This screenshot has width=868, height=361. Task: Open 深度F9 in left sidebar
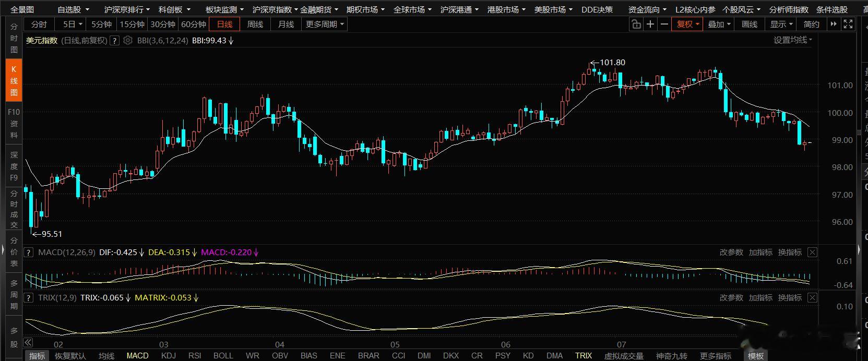click(x=14, y=166)
